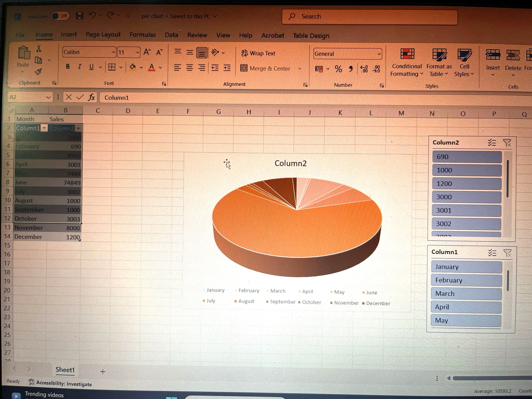Toggle multi-select on the Column1 slicer
Image resolution: width=532 pixels, height=399 pixels.
pos(492,252)
